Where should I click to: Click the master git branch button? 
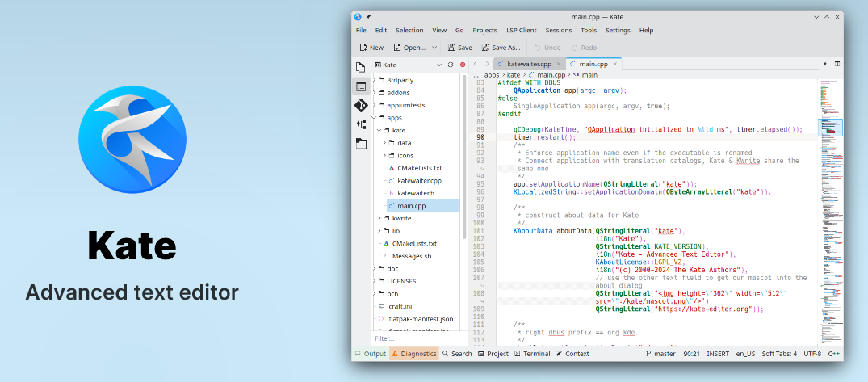pyautogui.click(x=660, y=354)
